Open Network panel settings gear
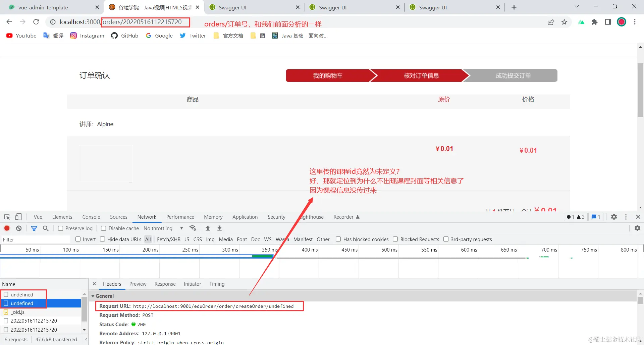The width and height of the screenshot is (644, 345). point(637,228)
